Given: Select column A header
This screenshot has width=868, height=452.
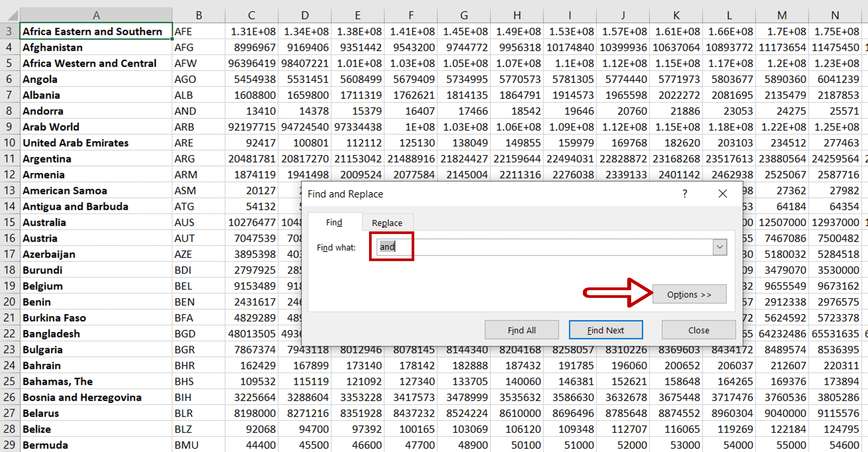Looking at the screenshot, I should tap(96, 15).
